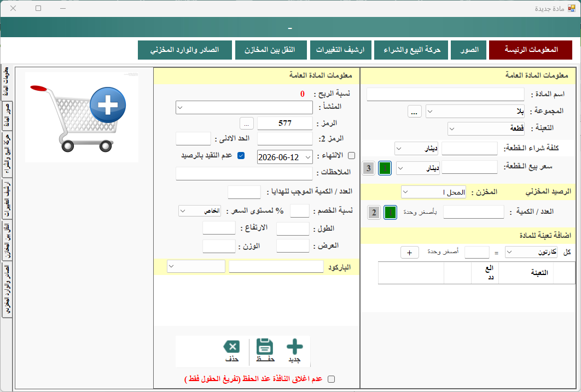Select vertical side tab صور المادة
Screen dimensions: 581x392
7,116
